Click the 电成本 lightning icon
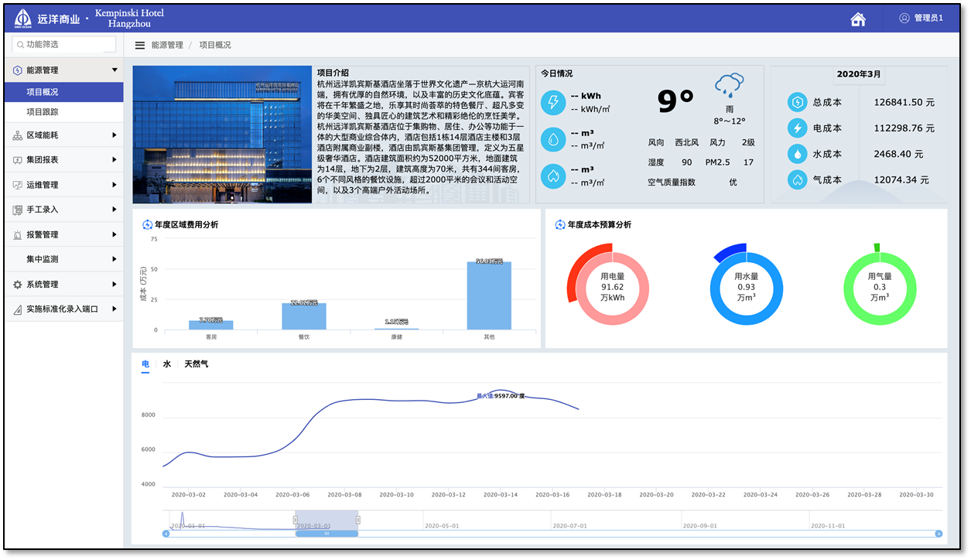 (797, 128)
